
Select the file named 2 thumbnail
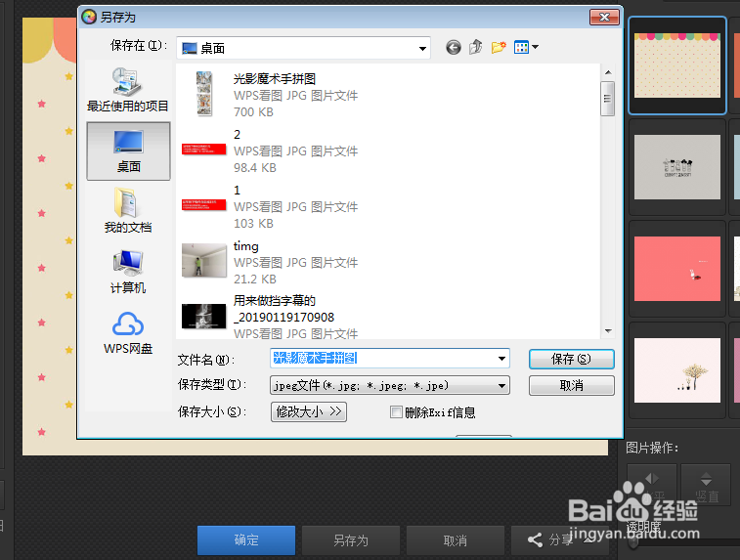(x=204, y=150)
